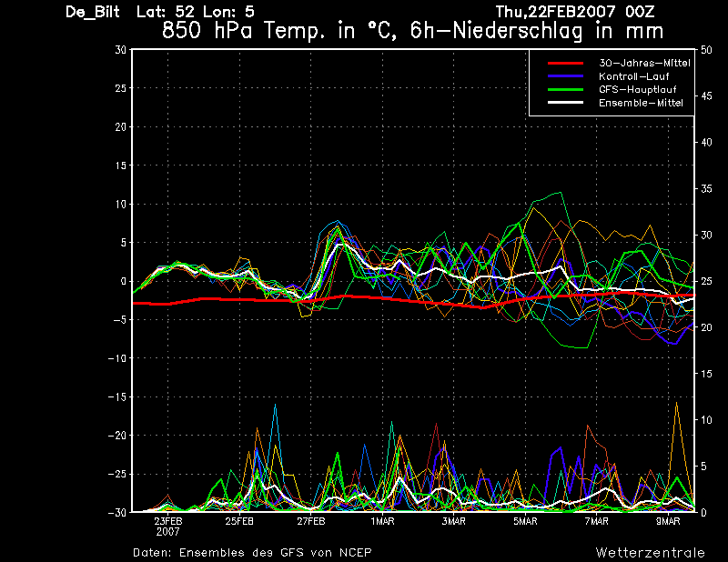This screenshot has width=728, height=562.
Task: Select the 30-Jahres-Mittel legend label
Action: [644, 63]
